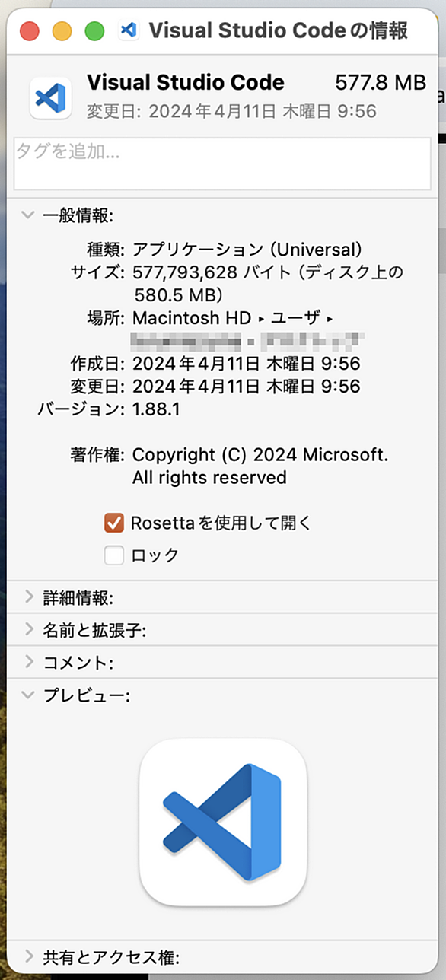Collapse the 一般情報 section

28,215
